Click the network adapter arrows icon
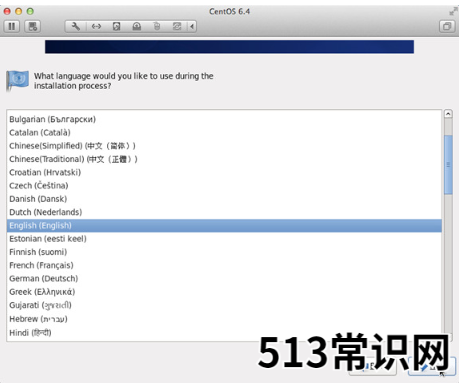Viewport: 459px width, 383px height. (x=96, y=26)
